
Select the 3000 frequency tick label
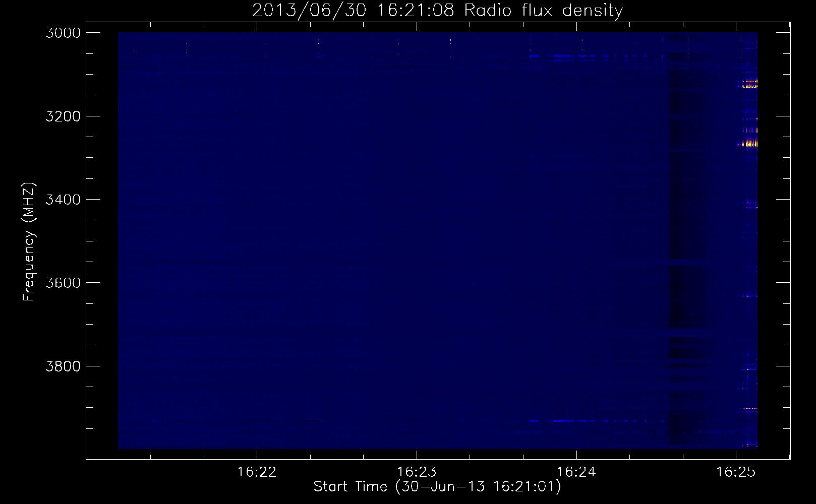point(63,33)
